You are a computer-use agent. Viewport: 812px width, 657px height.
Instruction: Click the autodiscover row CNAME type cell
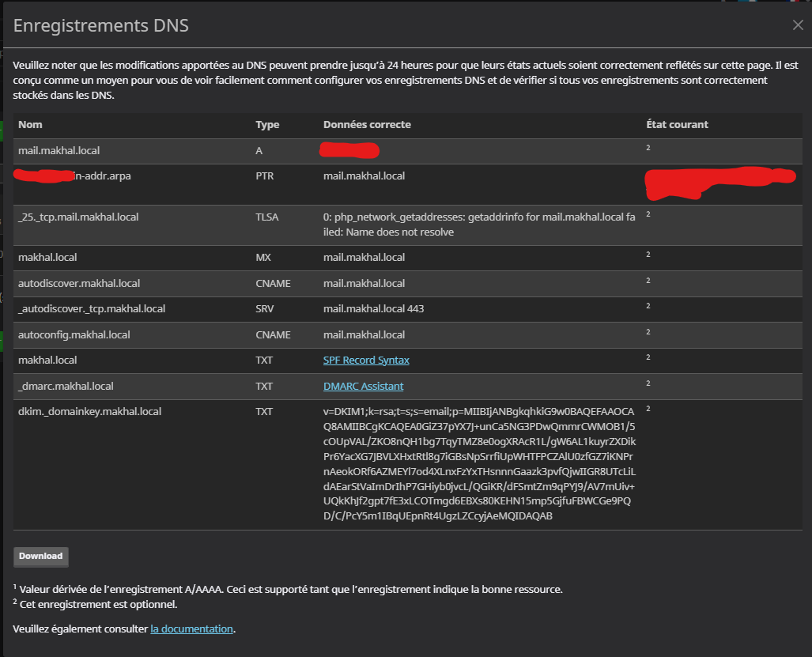(x=273, y=283)
